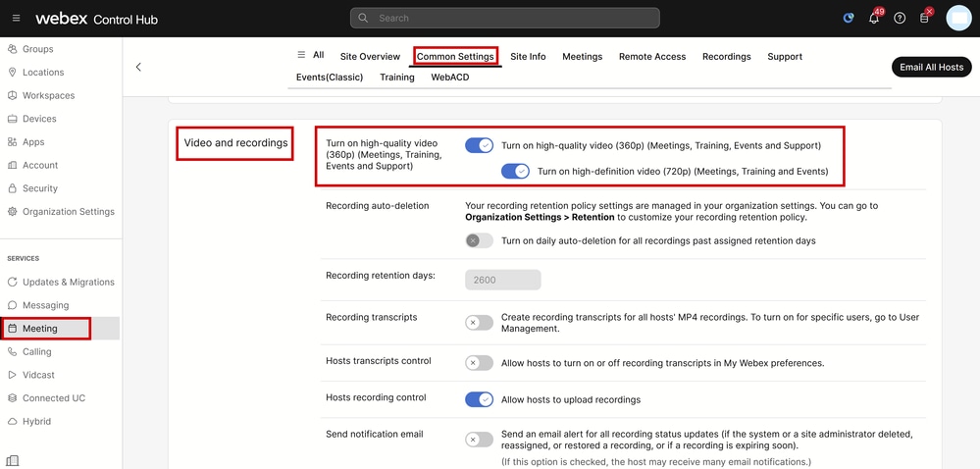Toggle high-definition video (720p) switch
980x469 pixels.
click(516, 172)
